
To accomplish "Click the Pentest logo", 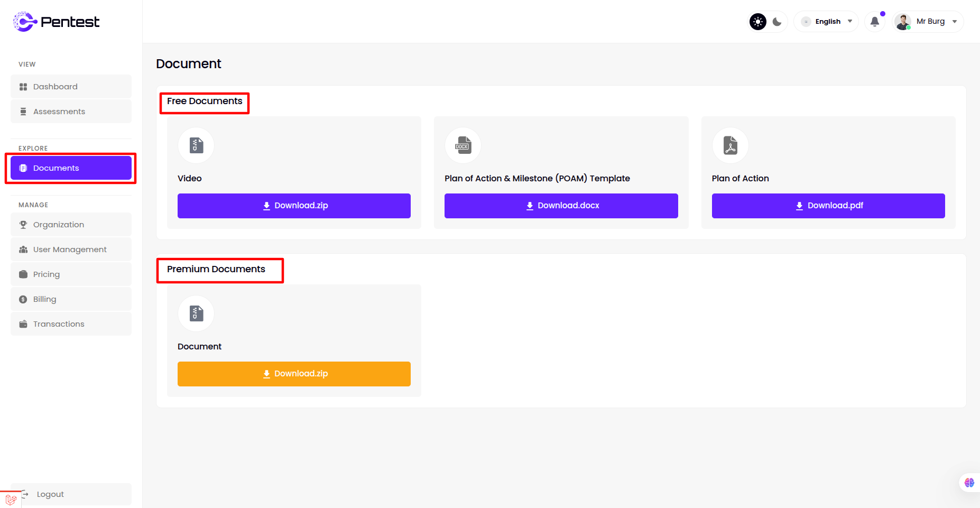I will pos(56,22).
